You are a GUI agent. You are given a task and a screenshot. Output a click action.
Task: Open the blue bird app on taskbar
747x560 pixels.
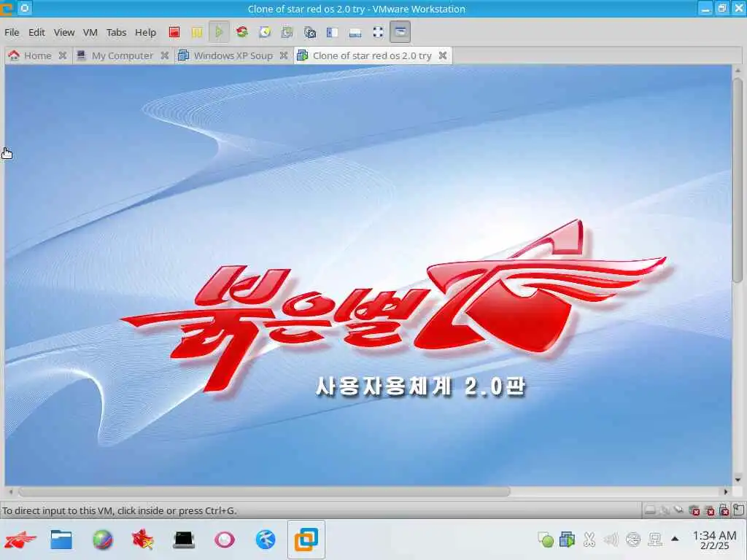(x=266, y=540)
